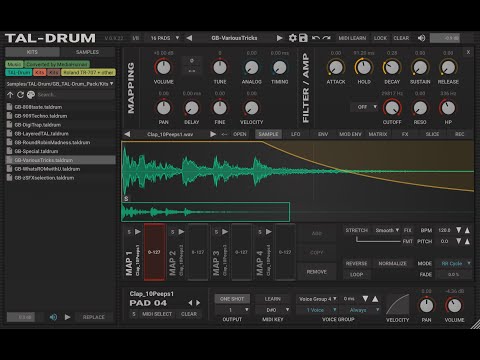Screen dimensions: 480x360
Task: Go up one folder level
Action: pyautogui.click(x=10, y=95)
